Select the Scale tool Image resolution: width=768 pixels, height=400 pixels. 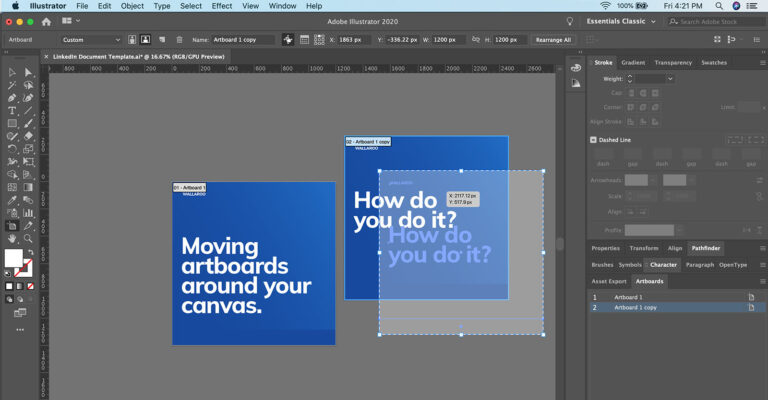coord(28,149)
